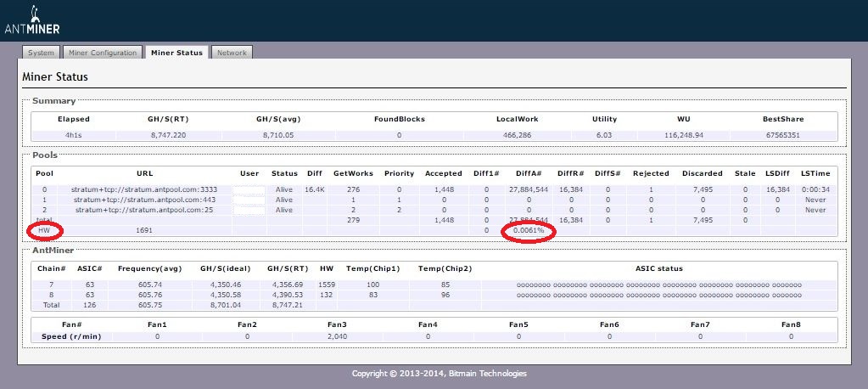
Task: Click the HW row label in Pools
Action: click(44, 230)
